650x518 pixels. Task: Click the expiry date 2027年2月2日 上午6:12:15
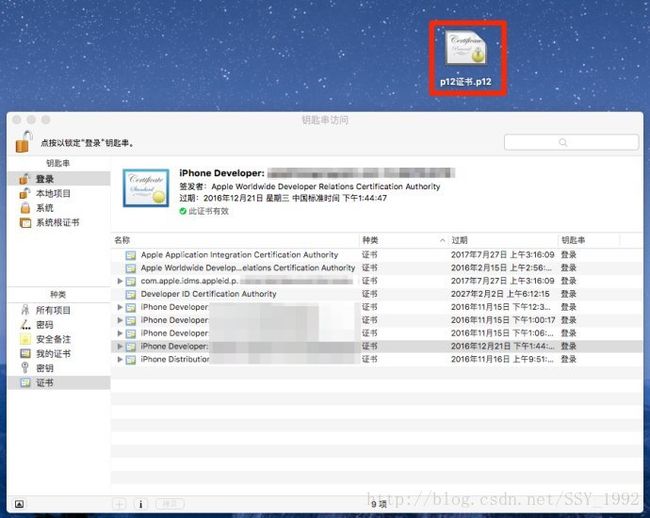[x=500, y=294]
